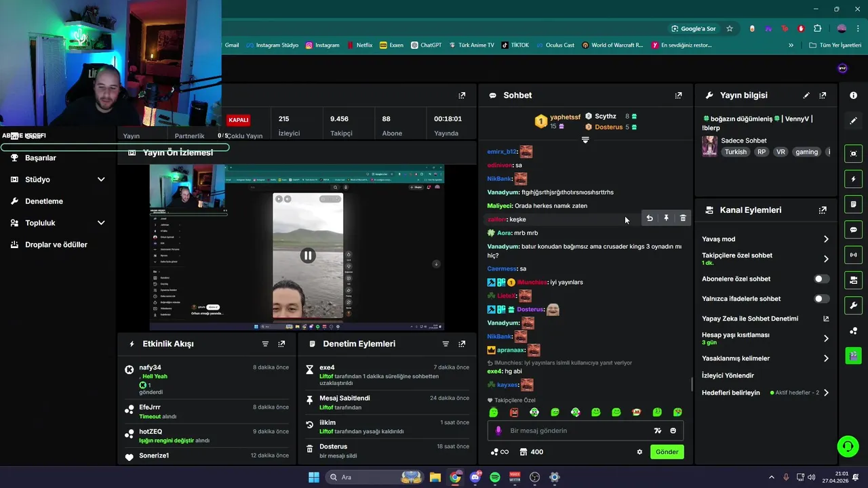Pause the stream preview video
Image resolution: width=868 pixels, height=488 pixels.
308,256
